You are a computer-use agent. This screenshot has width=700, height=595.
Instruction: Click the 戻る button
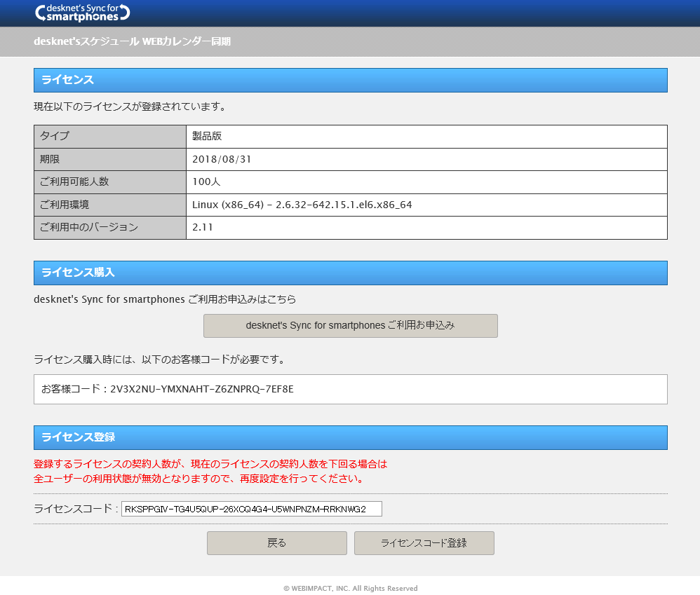277,543
